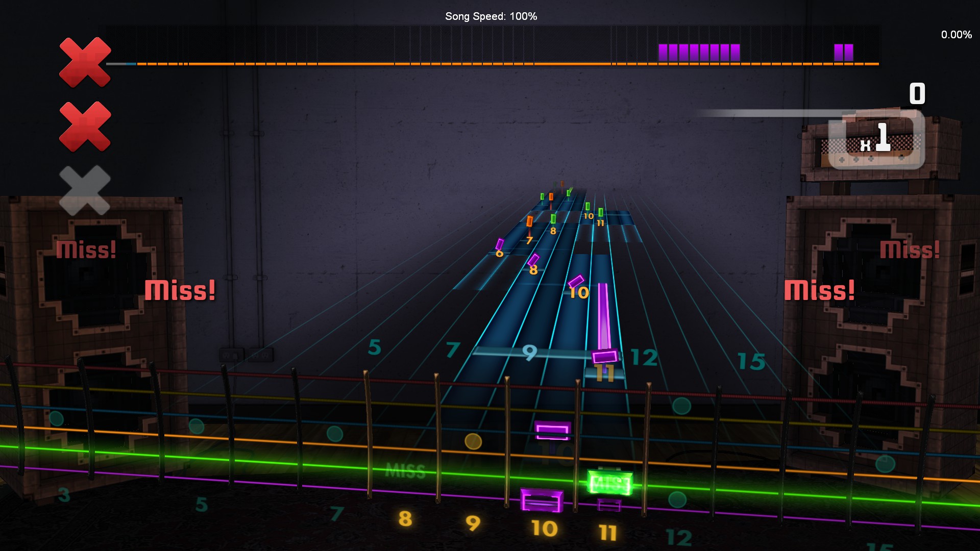Click the incoming purple note labeled 6
Screen dimensions: 980x551
pyautogui.click(x=500, y=244)
